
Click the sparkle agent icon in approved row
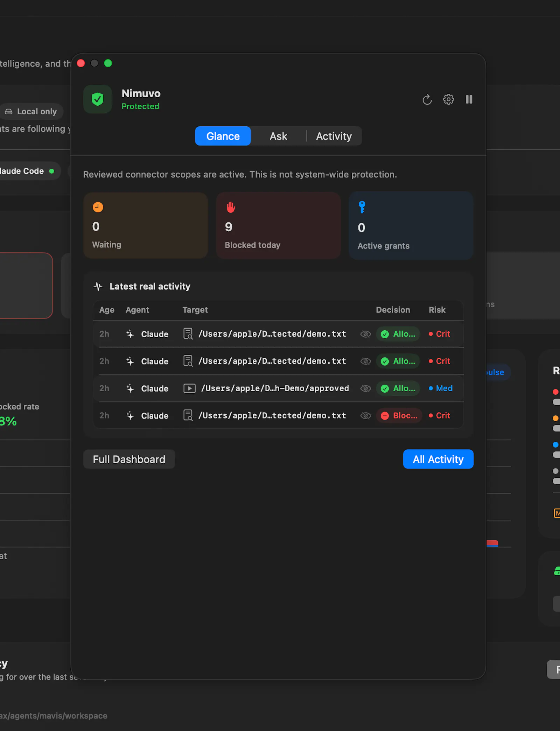point(130,389)
